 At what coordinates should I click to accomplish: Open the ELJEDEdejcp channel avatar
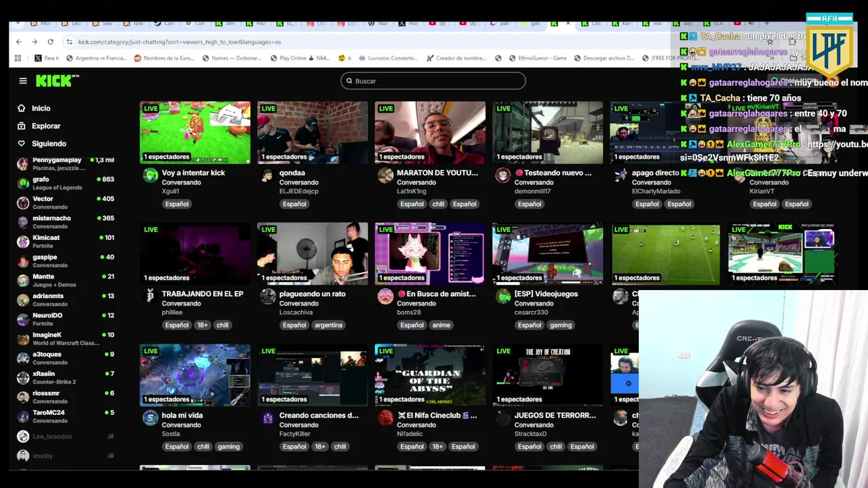[268, 176]
